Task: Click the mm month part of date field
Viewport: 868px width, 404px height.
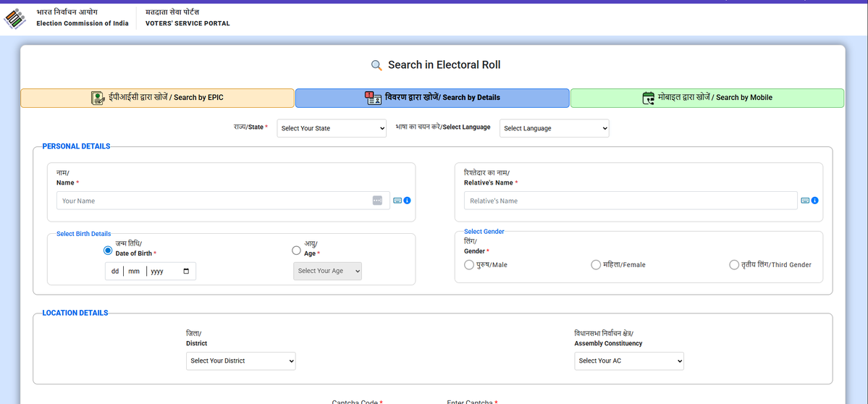Action: (133, 272)
